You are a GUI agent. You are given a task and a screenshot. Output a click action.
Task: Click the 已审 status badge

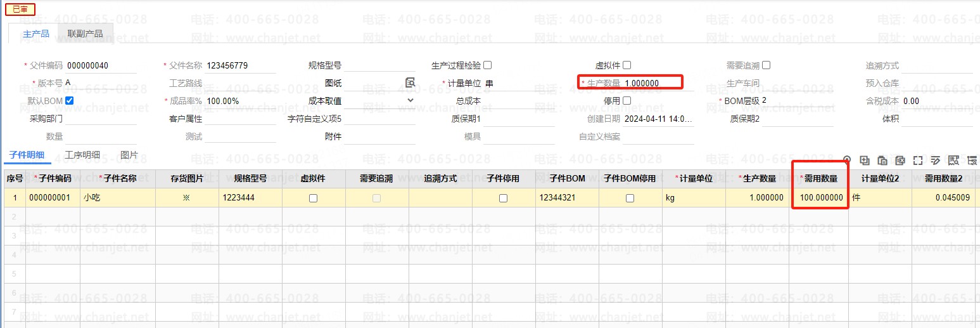click(20, 10)
